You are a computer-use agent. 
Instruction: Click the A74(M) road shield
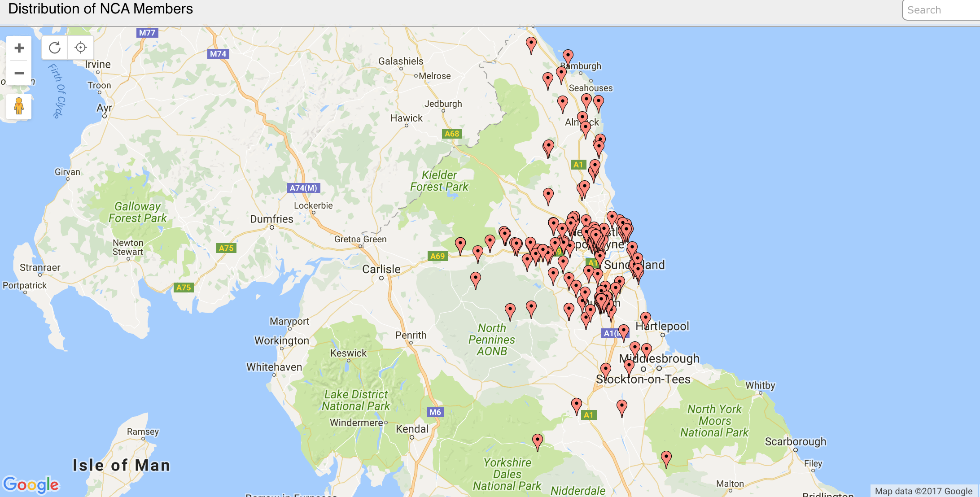coord(304,188)
